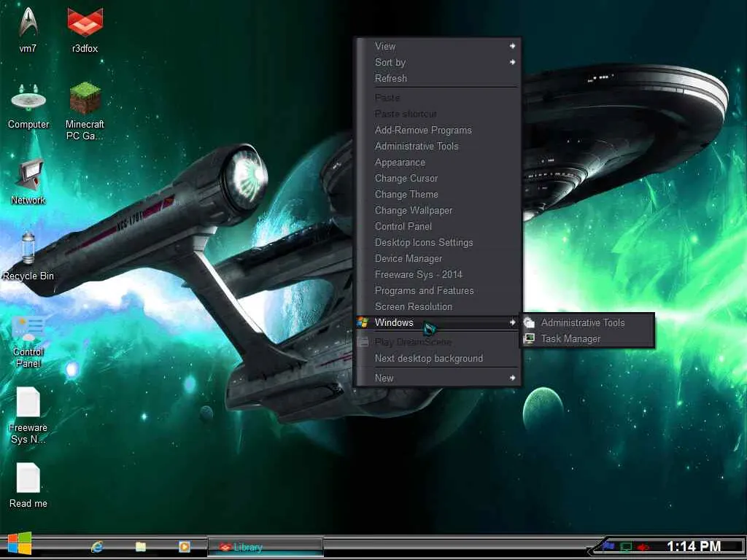Launch Internet Explorer from the taskbar

pos(97,547)
